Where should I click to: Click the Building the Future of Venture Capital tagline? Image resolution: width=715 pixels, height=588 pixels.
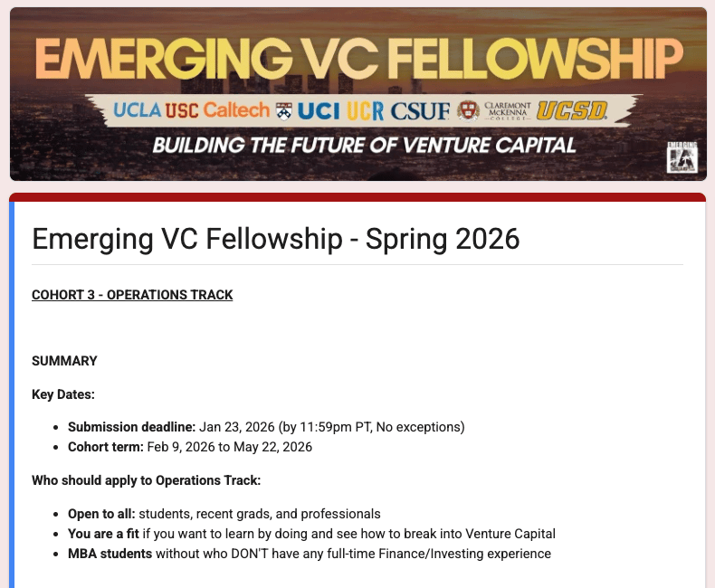coord(364,146)
